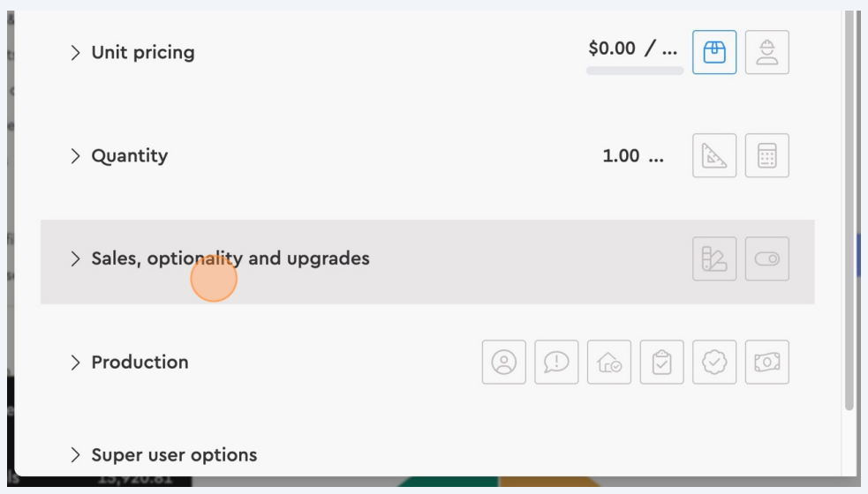Click the labor worker icon in Unit pricing
Viewport: 868px width, 494px height.
(767, 53)
